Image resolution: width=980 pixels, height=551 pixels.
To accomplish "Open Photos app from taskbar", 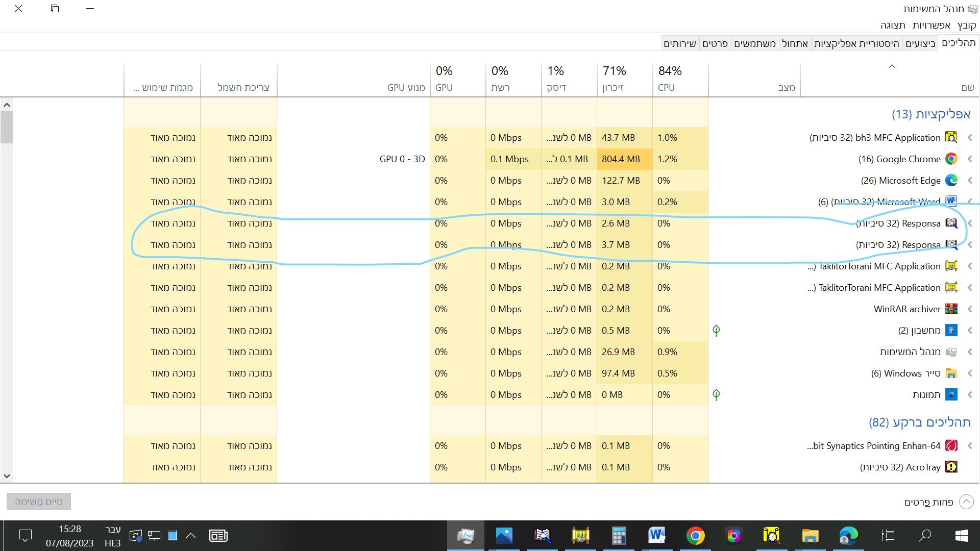I will (x=504, y=536).
